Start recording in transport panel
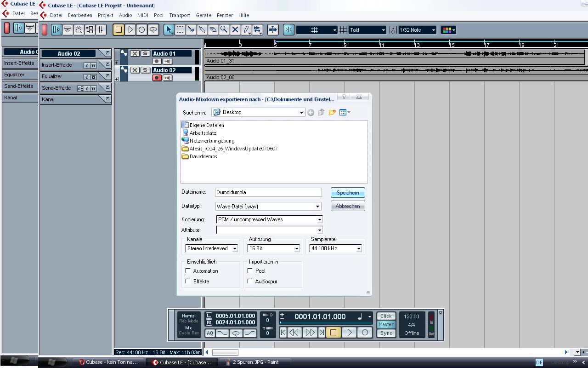588x368 pixels. pos(365,332)
